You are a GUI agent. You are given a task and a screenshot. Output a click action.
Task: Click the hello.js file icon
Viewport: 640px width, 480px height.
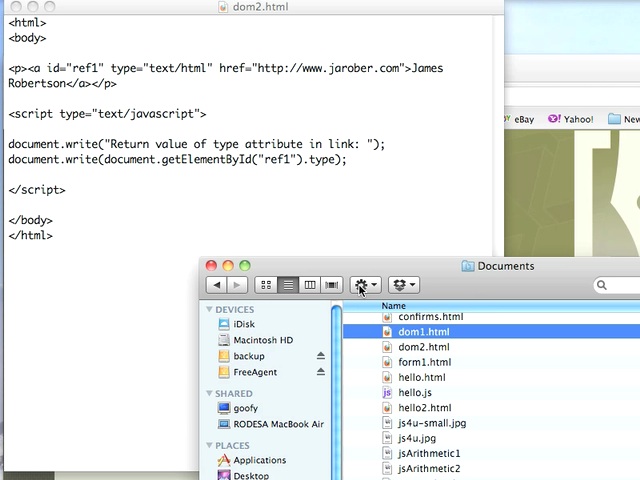(x=387, y=392)
